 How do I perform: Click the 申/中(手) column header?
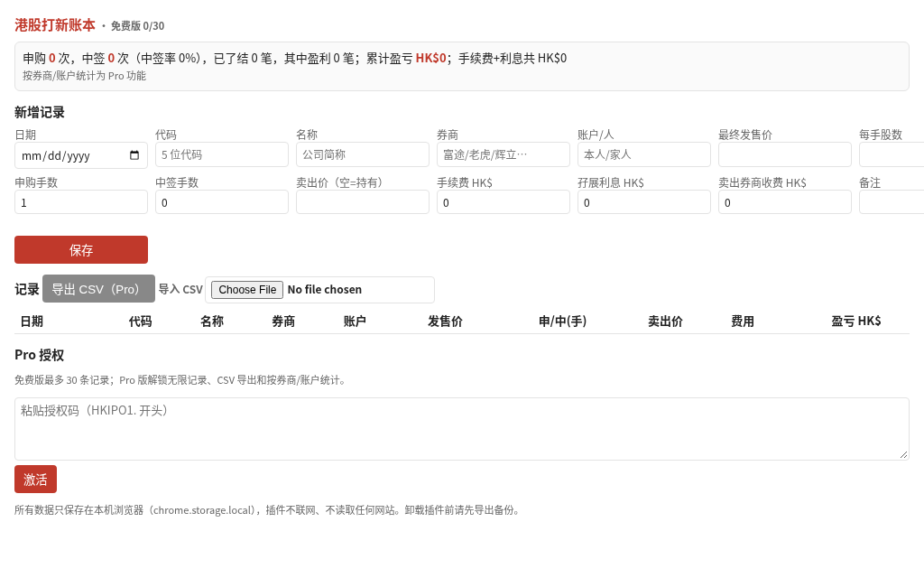coord(562,321)
